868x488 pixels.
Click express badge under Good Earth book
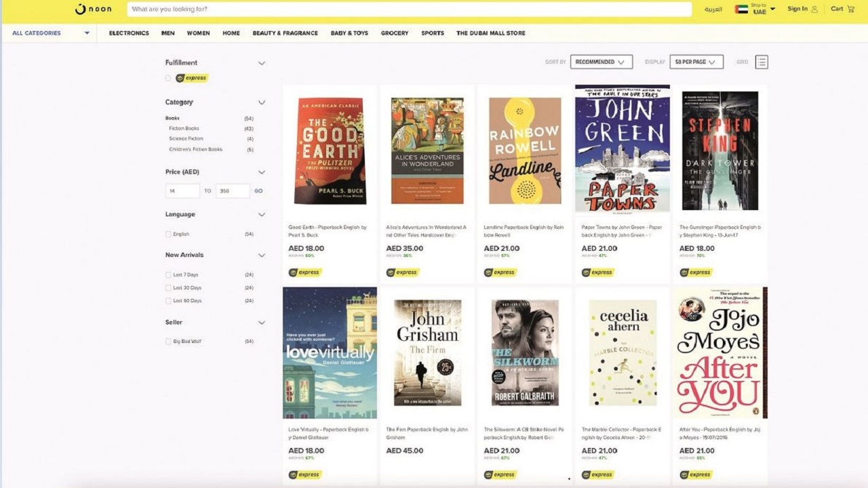[304, 272]
